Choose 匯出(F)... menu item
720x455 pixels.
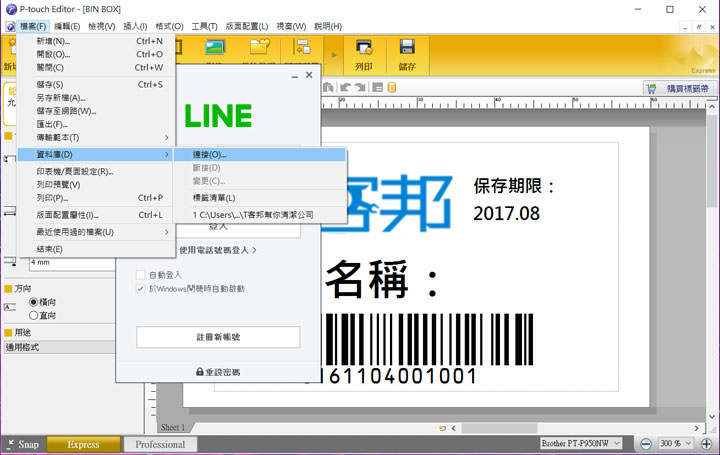tap(96, 124)
